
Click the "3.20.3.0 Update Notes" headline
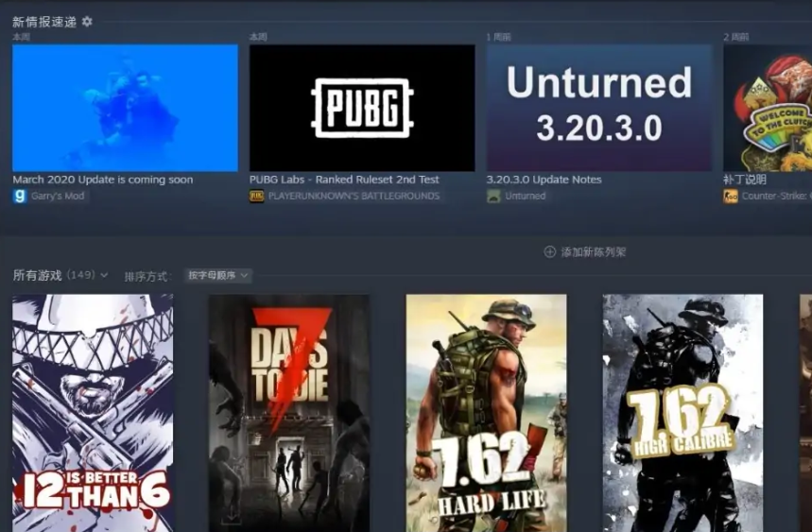pyautogui.click(x=544, y=180)
